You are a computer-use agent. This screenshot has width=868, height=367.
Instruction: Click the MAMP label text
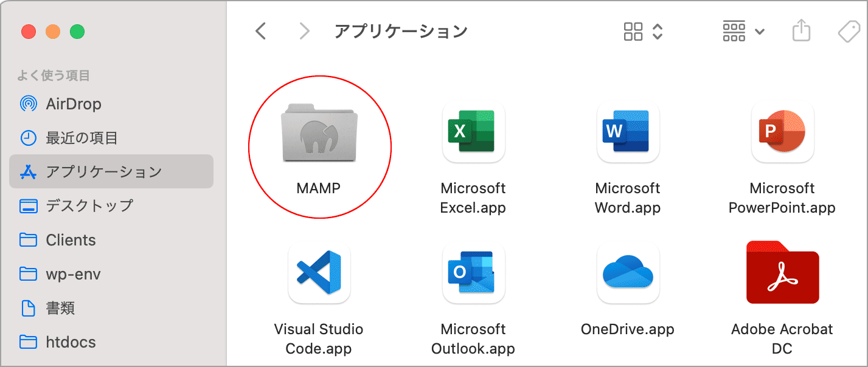(x=319, y=188)
